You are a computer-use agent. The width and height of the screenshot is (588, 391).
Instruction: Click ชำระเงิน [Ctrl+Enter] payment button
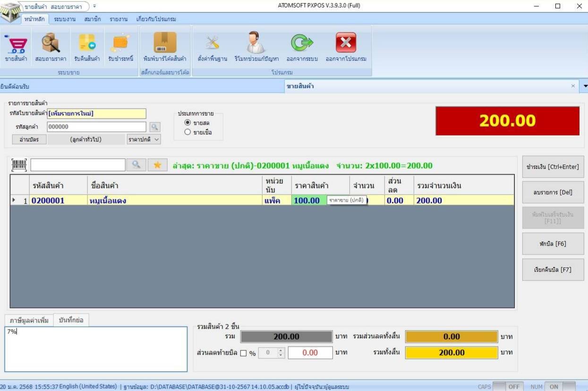tap(553, 167)
